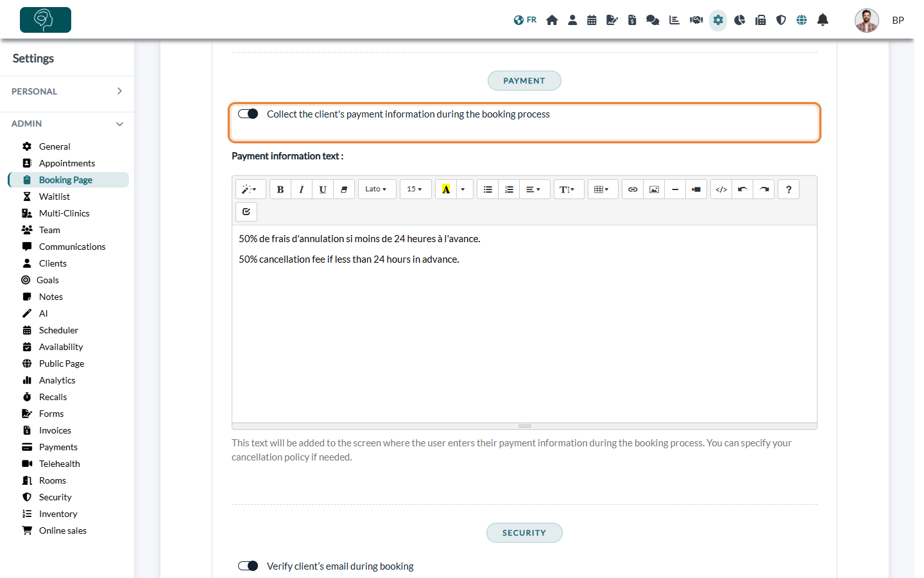The image size is (924, 578).
Task: Open the chat messages icon in the header
Action: tap(653, 20)
